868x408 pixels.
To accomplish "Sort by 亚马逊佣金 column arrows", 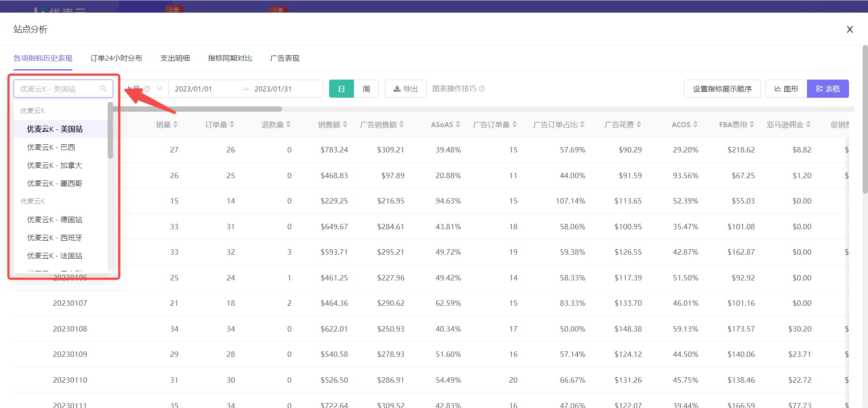I will [x=808, y=124].
